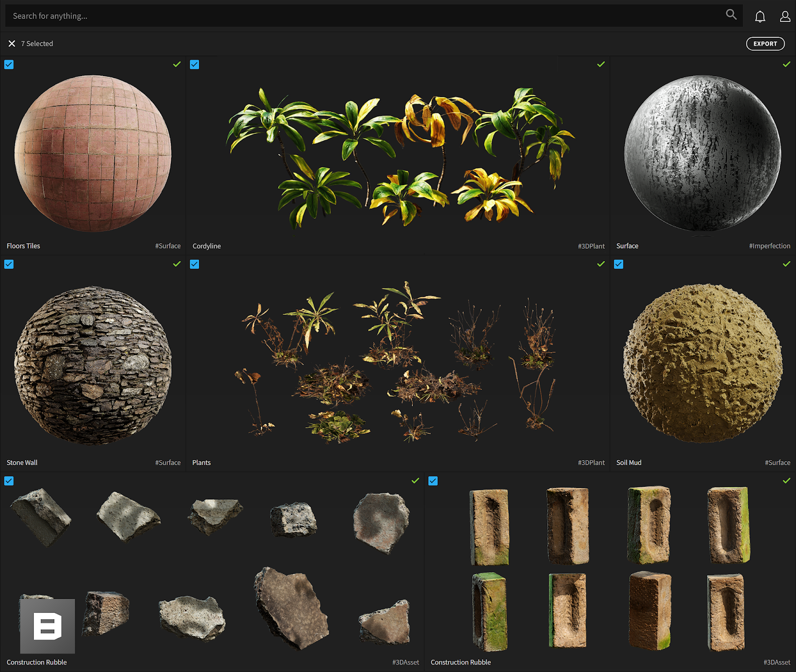
Task: Click the 'Floors Tiles' asset name
Action: (23, 246)
